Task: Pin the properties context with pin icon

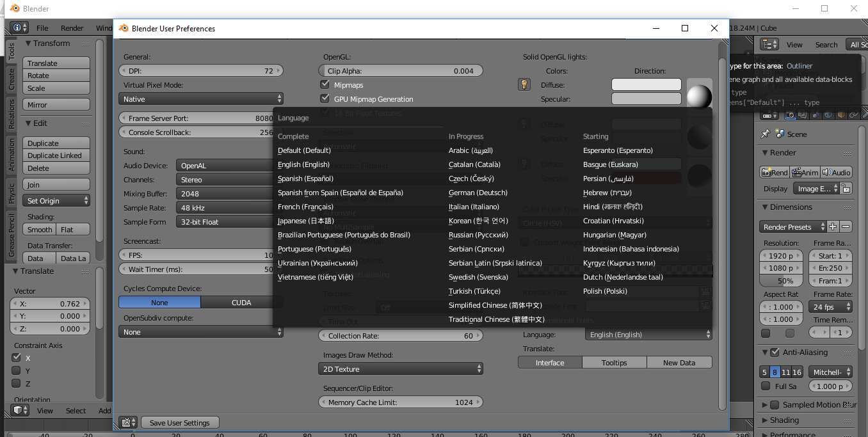Action: 765,134
